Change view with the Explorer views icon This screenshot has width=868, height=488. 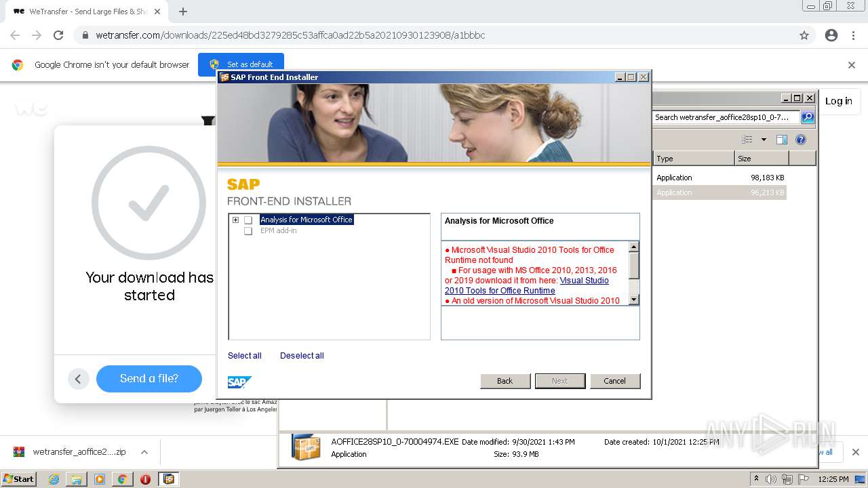tap(747, 140)
